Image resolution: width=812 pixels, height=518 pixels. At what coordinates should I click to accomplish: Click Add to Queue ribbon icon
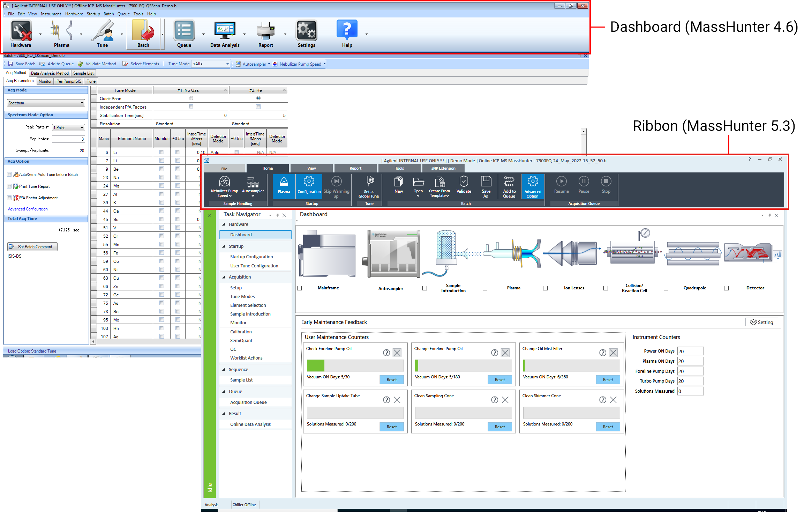[x=509, y=187]
